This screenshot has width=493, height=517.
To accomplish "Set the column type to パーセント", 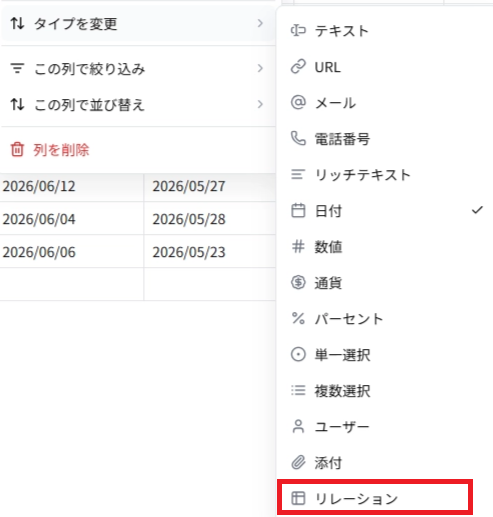I will [385, 318].
